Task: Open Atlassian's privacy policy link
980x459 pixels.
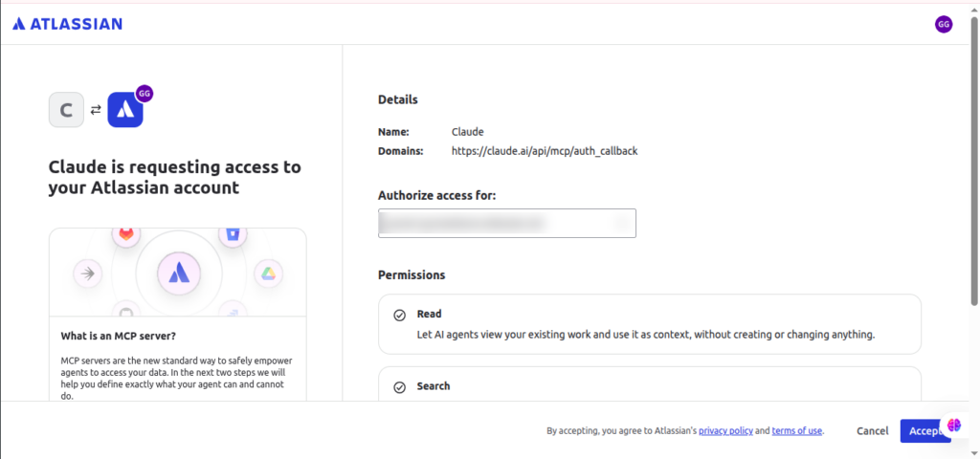Action: (x=725, y=431)
